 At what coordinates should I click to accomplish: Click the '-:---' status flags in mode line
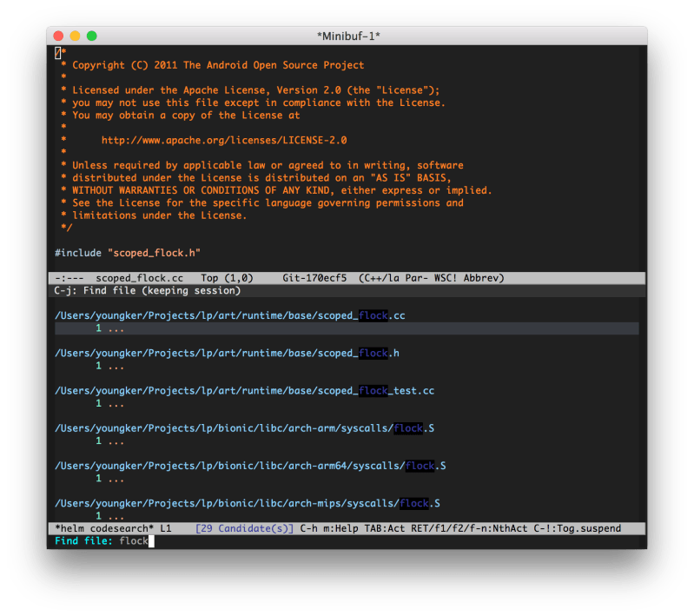pos(69,278)
